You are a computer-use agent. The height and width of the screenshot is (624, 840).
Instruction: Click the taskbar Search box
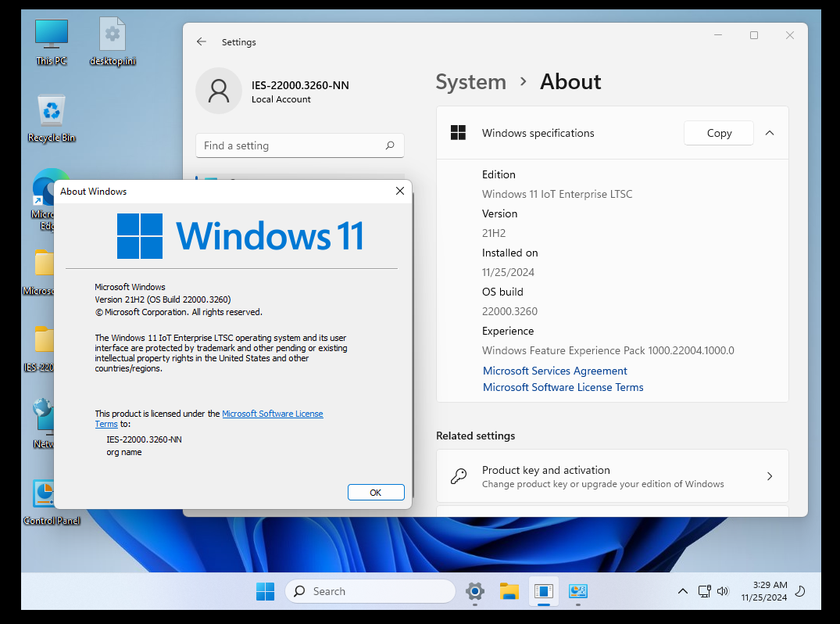click(370, 590)
